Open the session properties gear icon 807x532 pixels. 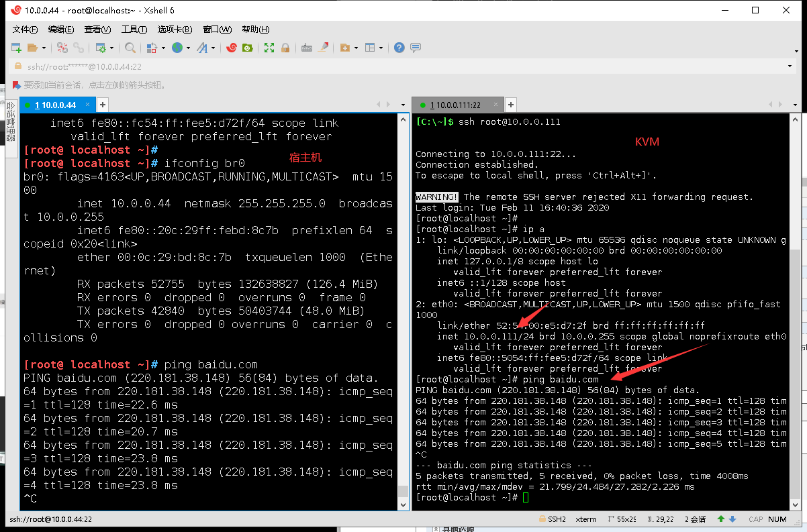[100, 48]
